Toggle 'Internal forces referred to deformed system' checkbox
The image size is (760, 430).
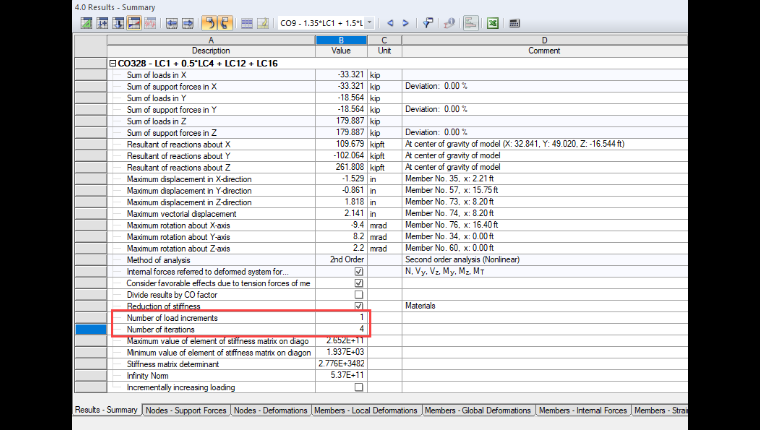point(359,271)
